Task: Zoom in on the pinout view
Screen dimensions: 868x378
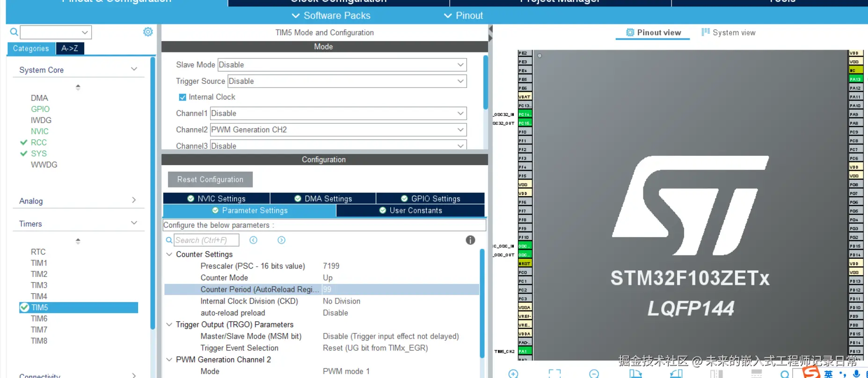Action: [513, 373]
